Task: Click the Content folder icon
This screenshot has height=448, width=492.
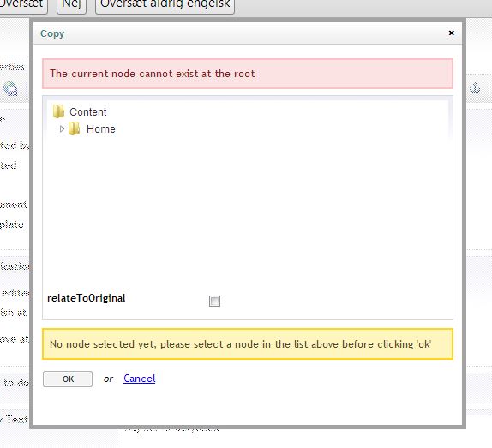Action: click(x=58, y=111)
